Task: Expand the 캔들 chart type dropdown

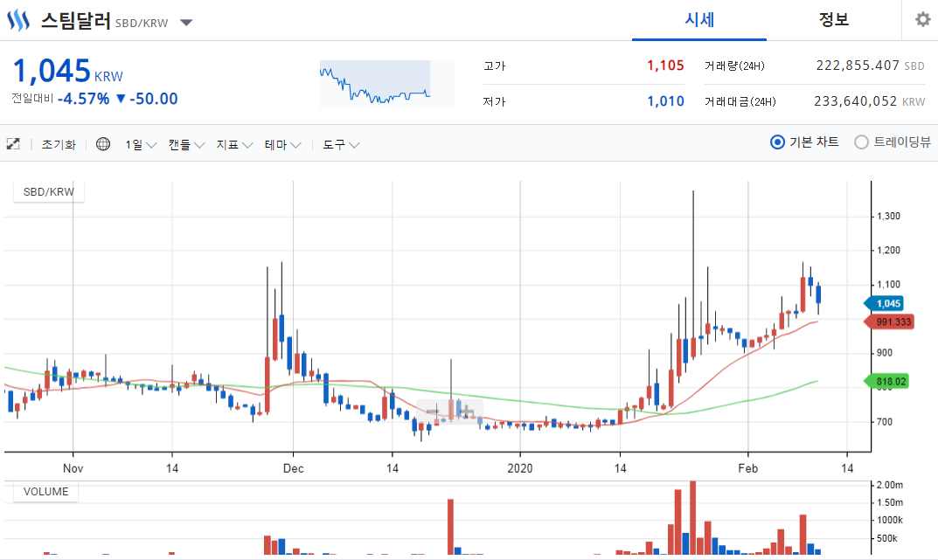Action: [x=186, y=145]
